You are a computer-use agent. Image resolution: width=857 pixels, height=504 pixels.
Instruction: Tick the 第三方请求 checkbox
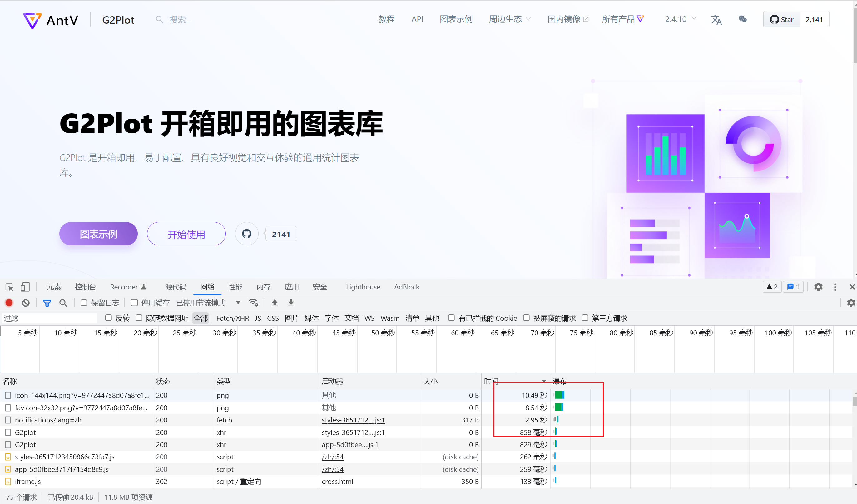(x=585, y=318)
